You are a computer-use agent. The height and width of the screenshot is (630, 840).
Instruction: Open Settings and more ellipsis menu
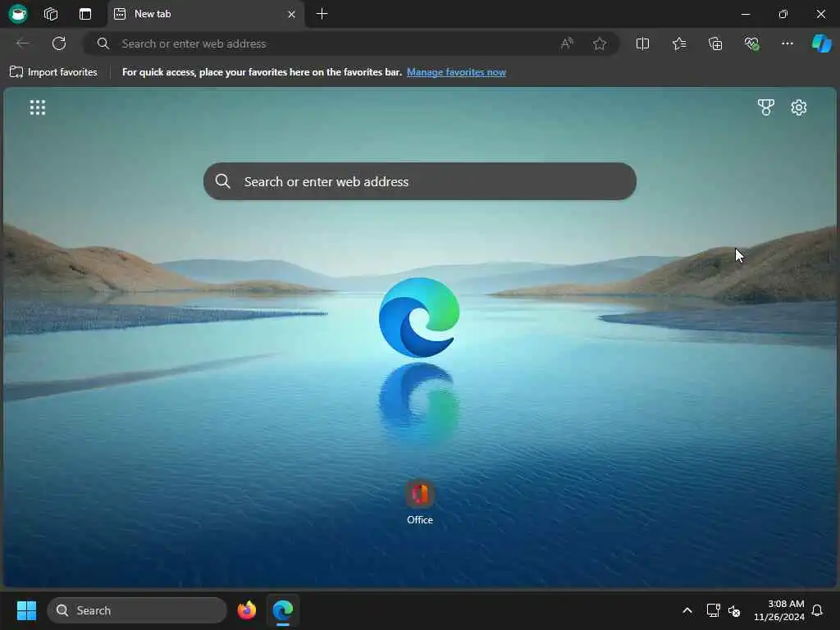click(787, 43)
